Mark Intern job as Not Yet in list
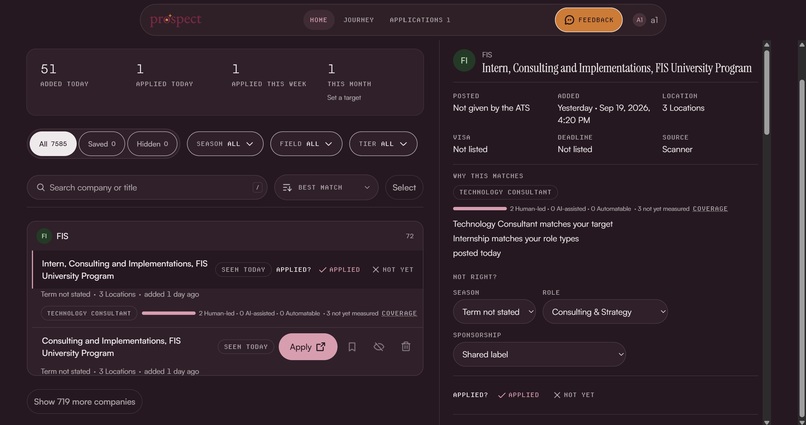806x425 pixels. point(393,269)
